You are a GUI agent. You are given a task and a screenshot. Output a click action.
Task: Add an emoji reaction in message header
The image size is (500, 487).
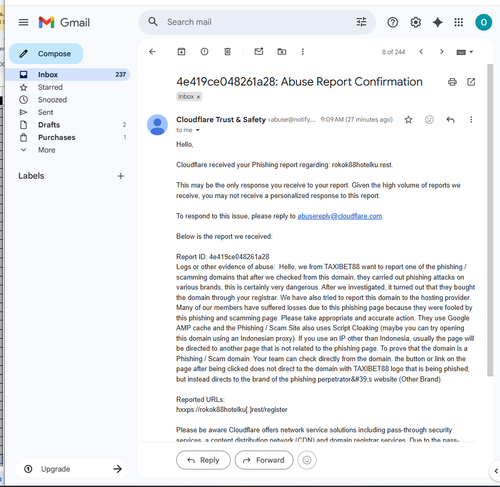[x=429, y=120]
